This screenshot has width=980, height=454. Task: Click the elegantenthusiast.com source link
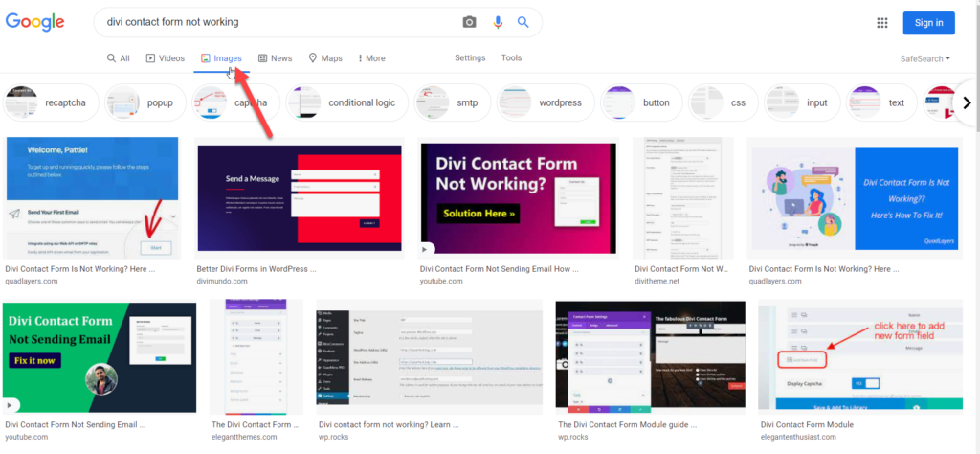pos(798,437)
